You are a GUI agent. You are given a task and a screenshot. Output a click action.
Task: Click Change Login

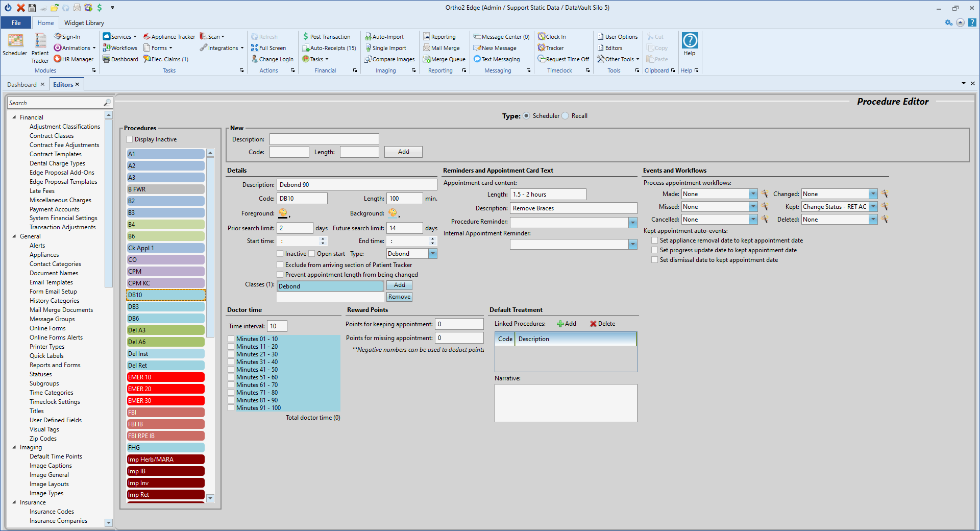(272, 59)
